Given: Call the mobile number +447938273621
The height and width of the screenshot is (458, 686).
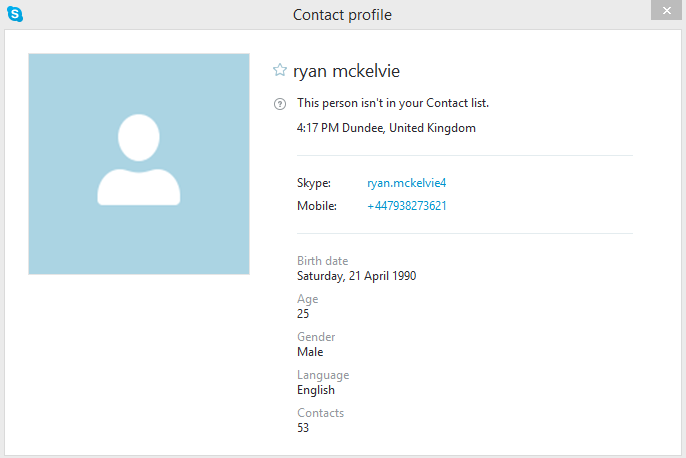Looking at the screenshot, I should [407, 206].
